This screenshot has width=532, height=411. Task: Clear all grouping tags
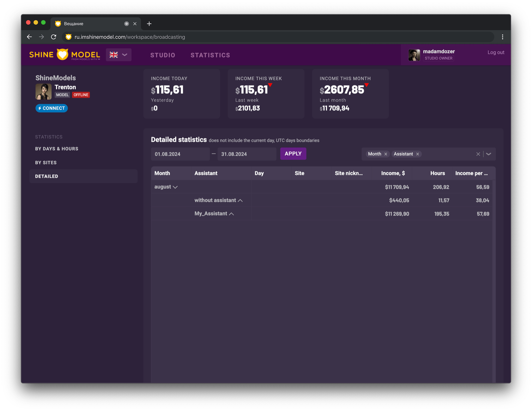click(x=478, y=154)
